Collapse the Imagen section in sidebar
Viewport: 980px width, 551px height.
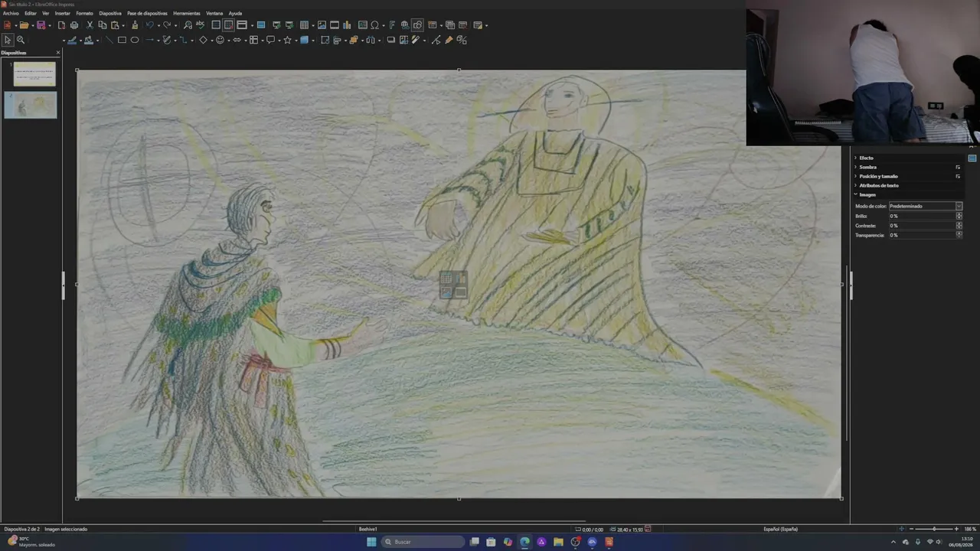coord(867,194)
